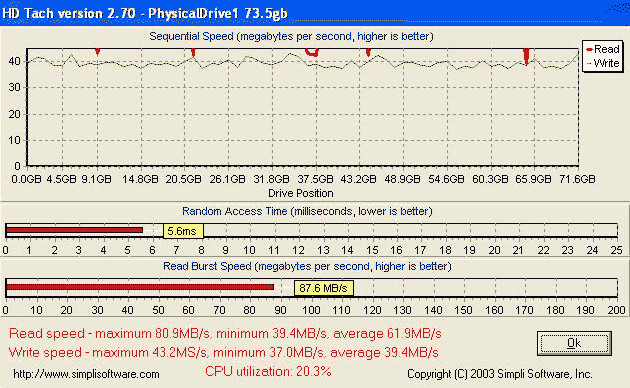Viewport: 630px width, 388px height.
Task: Click the HD Tach title bar text
Action: (x=145, y=13)
